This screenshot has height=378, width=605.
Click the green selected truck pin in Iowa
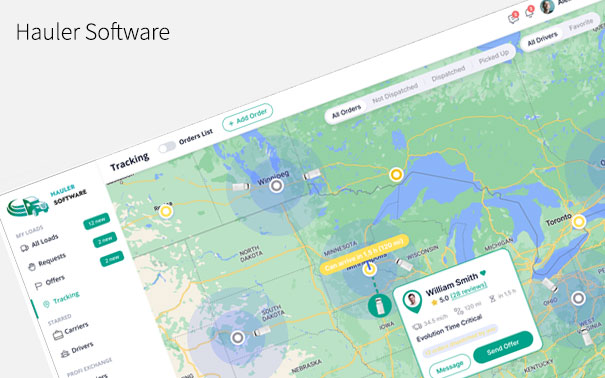380,306
